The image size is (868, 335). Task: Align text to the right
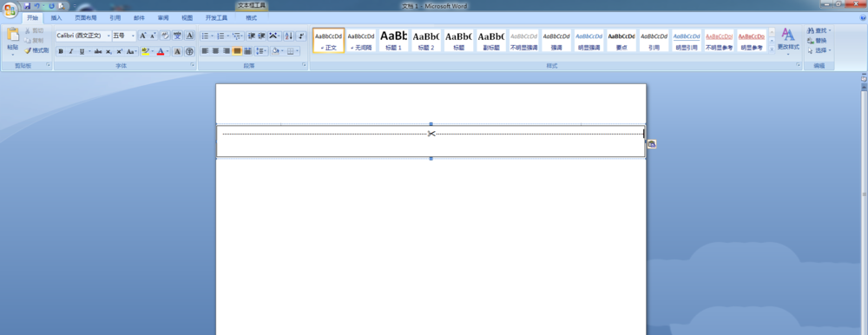[226, 51]
